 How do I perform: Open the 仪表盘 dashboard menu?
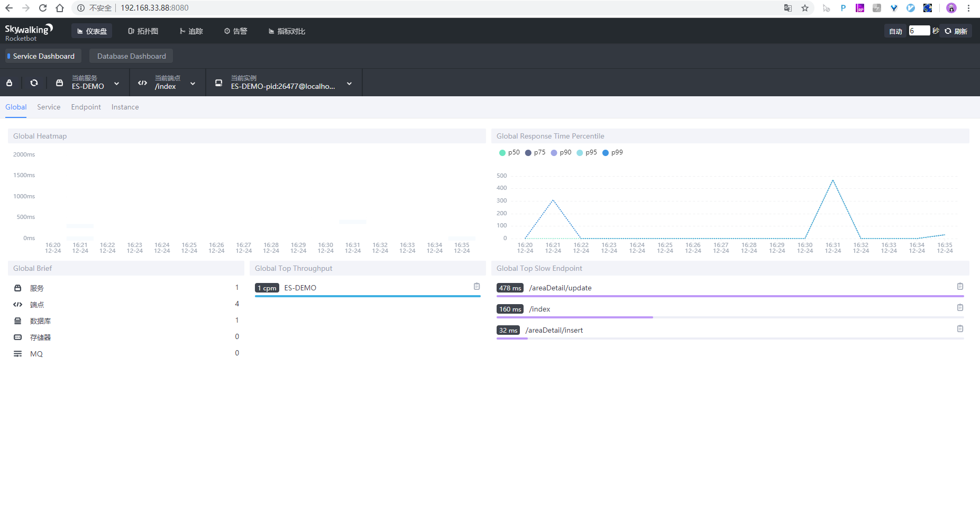pyautogui.click(x=92, y=31)
